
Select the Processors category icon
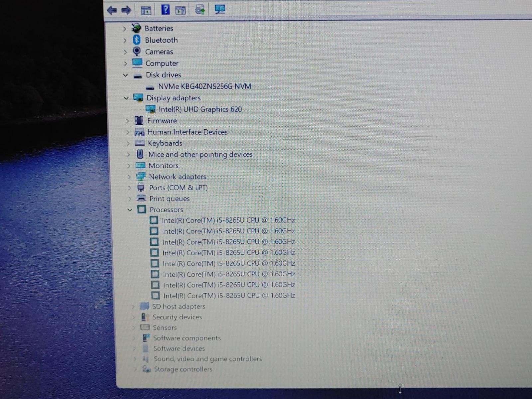[142, 209]
